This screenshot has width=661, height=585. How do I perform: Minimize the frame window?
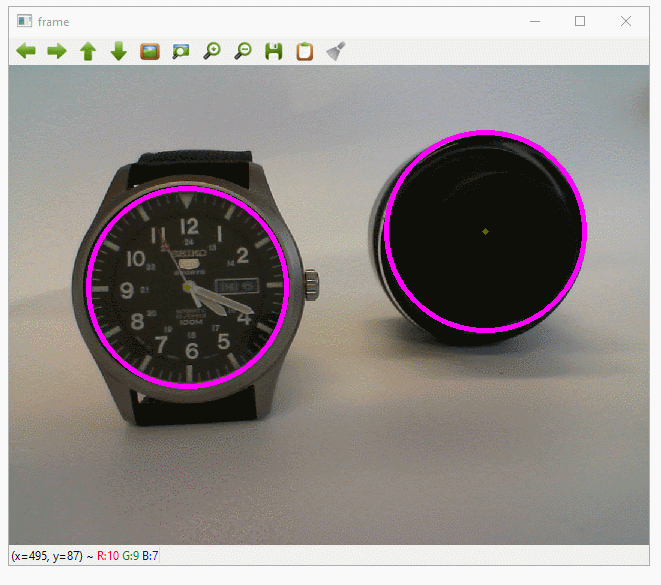tap(535, 21)
